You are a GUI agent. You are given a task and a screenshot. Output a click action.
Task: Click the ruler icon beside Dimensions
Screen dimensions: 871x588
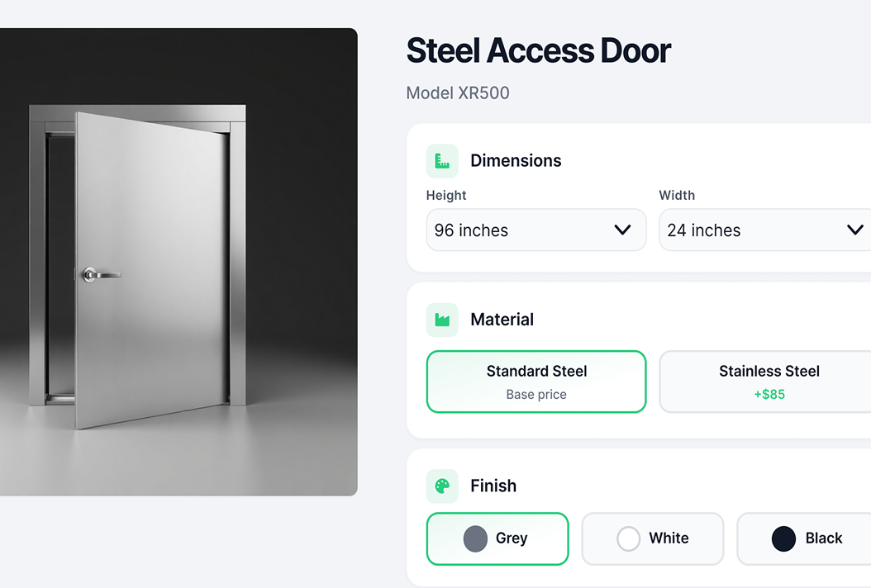point(442,161)
